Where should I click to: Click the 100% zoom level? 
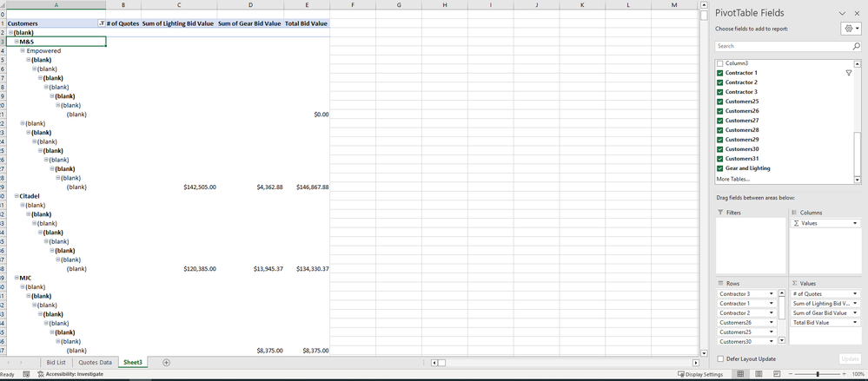pyautogui.click(x=858, y=374)
